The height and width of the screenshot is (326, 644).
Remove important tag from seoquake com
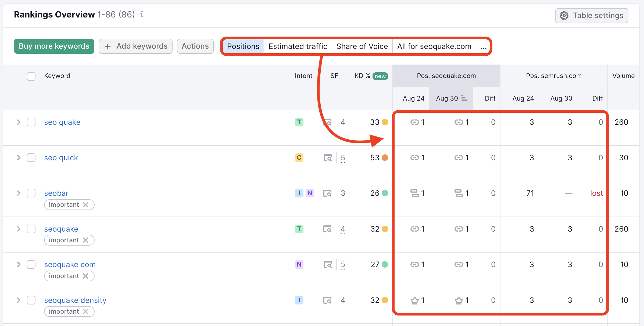coord(85,276)
